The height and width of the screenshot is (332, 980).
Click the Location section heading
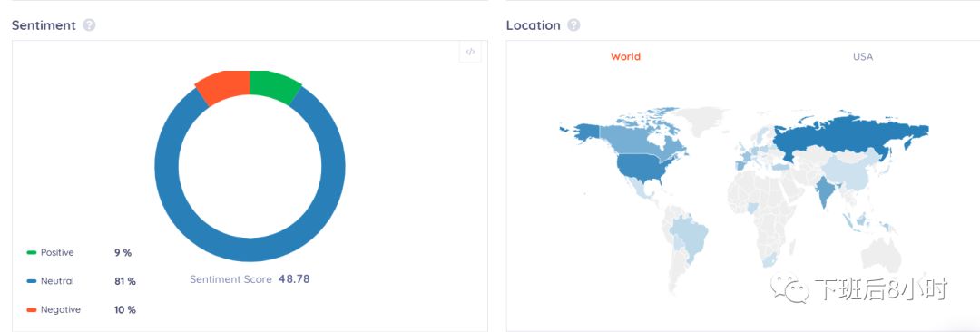point(534,25)
